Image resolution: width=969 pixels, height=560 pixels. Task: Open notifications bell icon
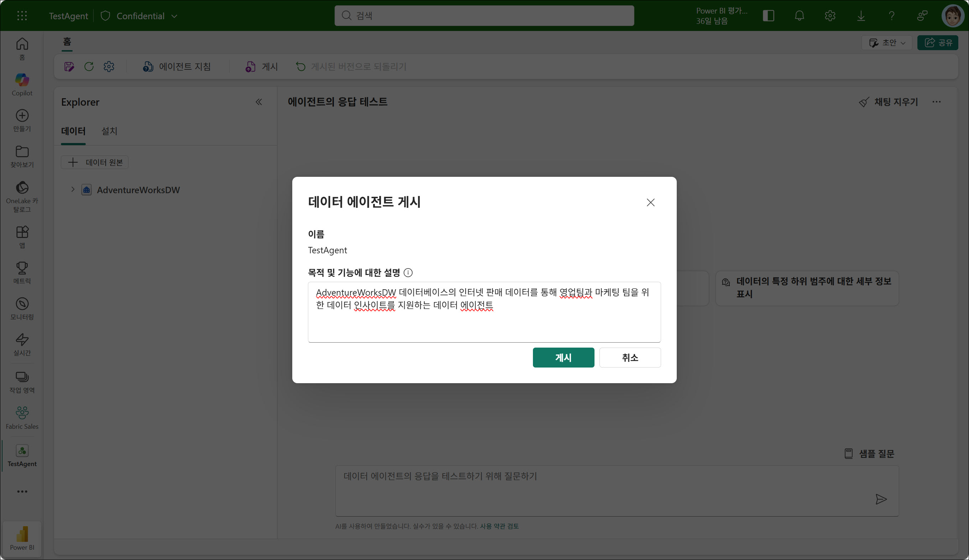click(799, 16)
